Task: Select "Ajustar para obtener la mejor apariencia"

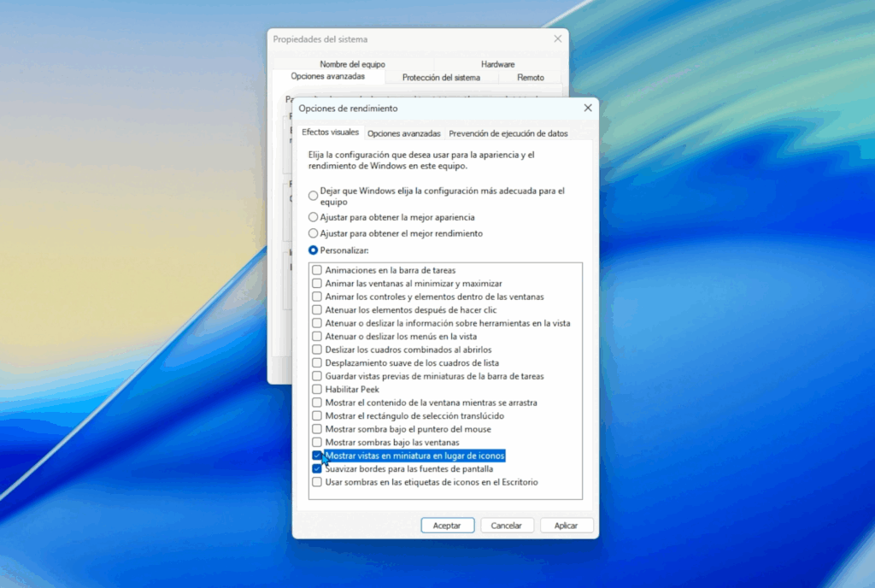Action: coord(313,218)
